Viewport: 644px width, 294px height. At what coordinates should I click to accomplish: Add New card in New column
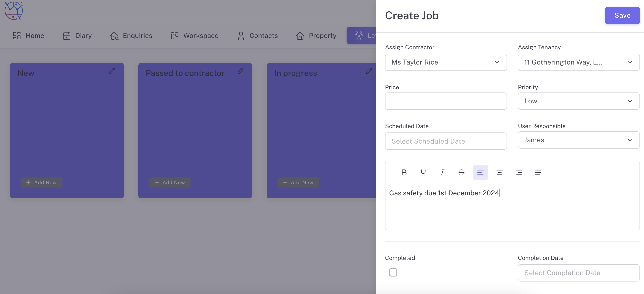coord(41,182)
